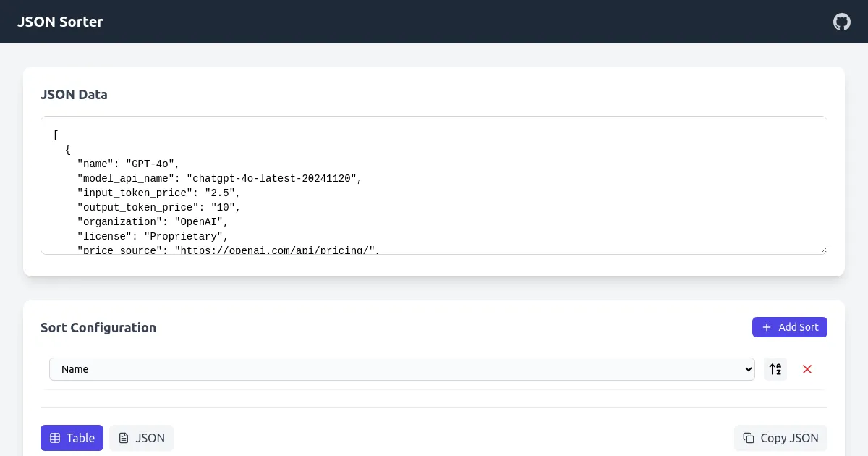Open the GitHub repository link in the header
Image resolution: width=868 pixels, height=456 pixels.
coord(841,22)
